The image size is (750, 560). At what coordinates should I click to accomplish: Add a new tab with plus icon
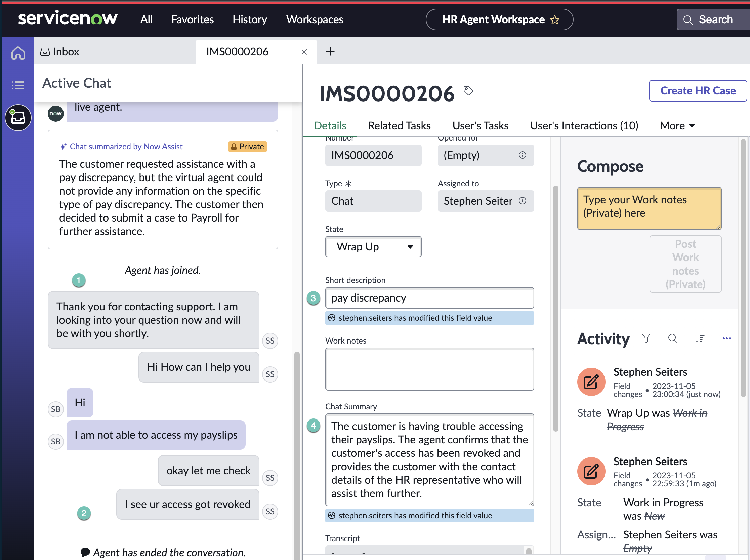[x=330, y=51]
